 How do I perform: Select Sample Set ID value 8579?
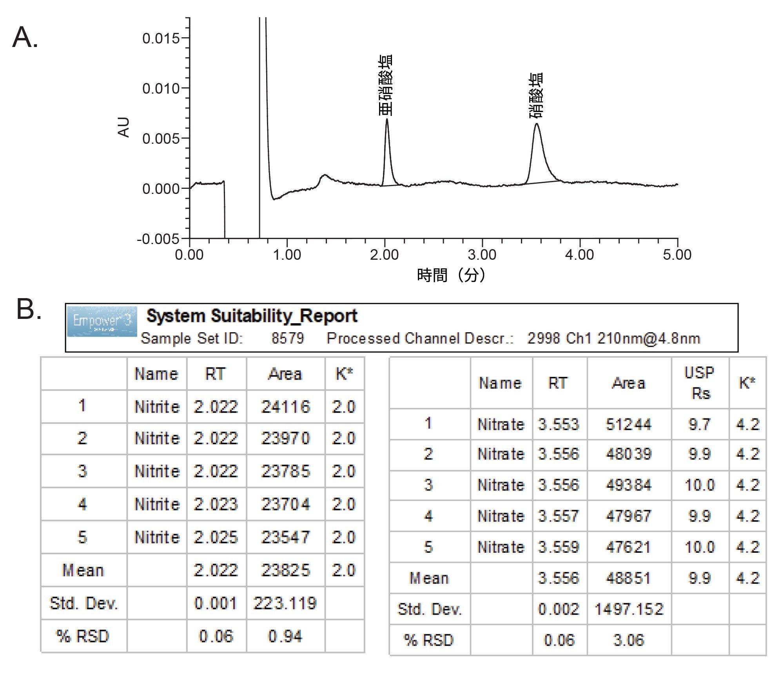(x=288, y=338)
